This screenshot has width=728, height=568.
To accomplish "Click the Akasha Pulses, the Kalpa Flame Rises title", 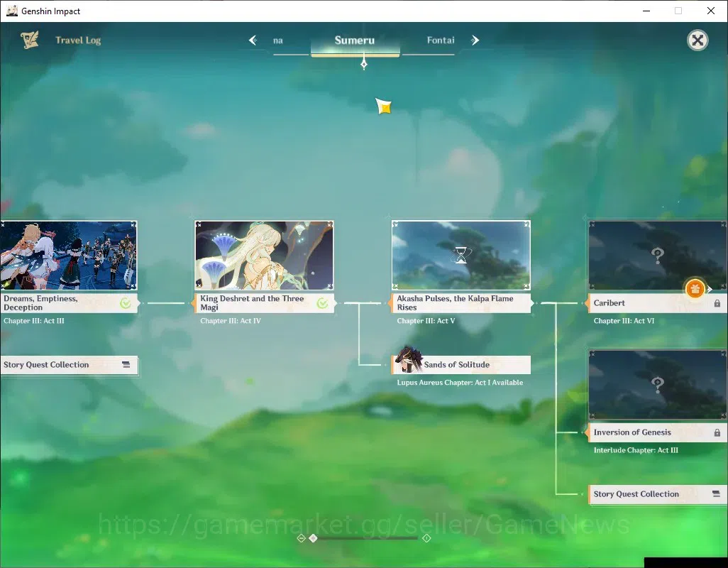I will click(x=455, y=302).
